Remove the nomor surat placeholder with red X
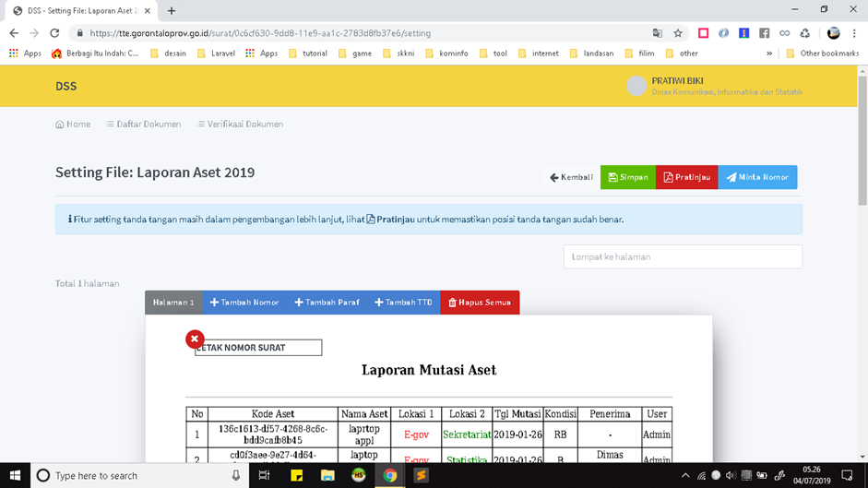868x488 pixels. 195,339
